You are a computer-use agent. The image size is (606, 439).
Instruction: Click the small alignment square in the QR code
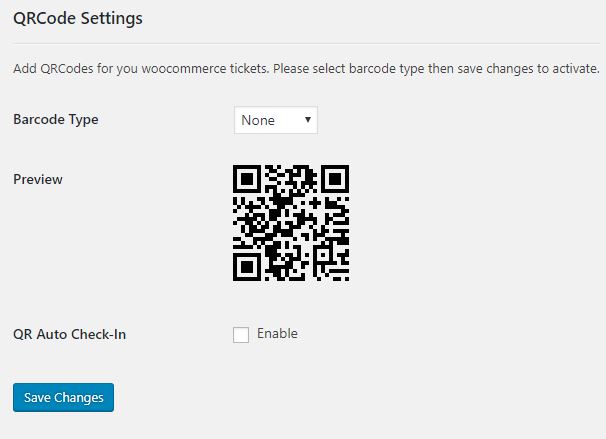point(322,255)
